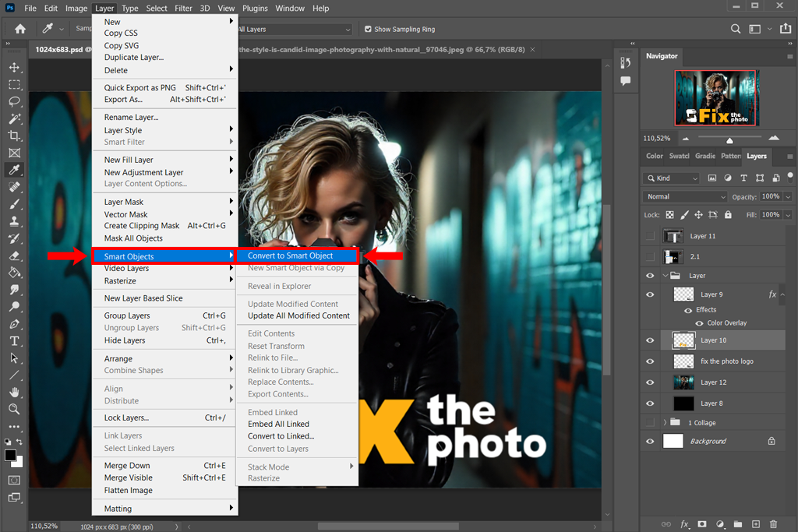
Task: Switch to the Gradients panel tab
Action: pos(704,156)
